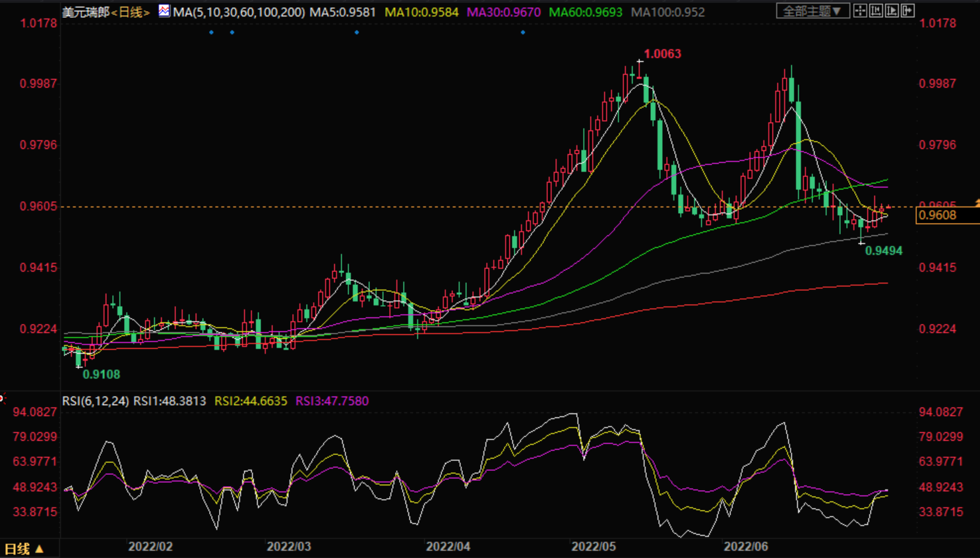Click the 2022/05 date on time axis

tap(594, 547)
